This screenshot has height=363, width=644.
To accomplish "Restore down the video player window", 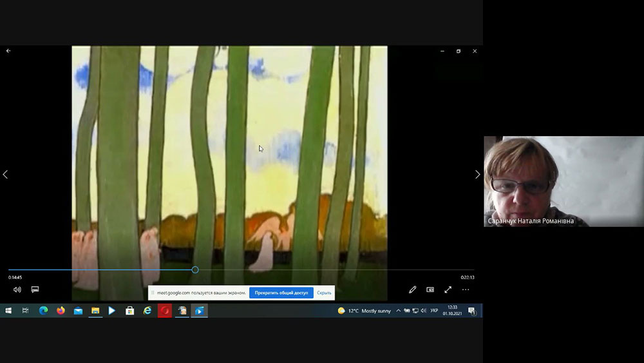I will pos(459,51).
